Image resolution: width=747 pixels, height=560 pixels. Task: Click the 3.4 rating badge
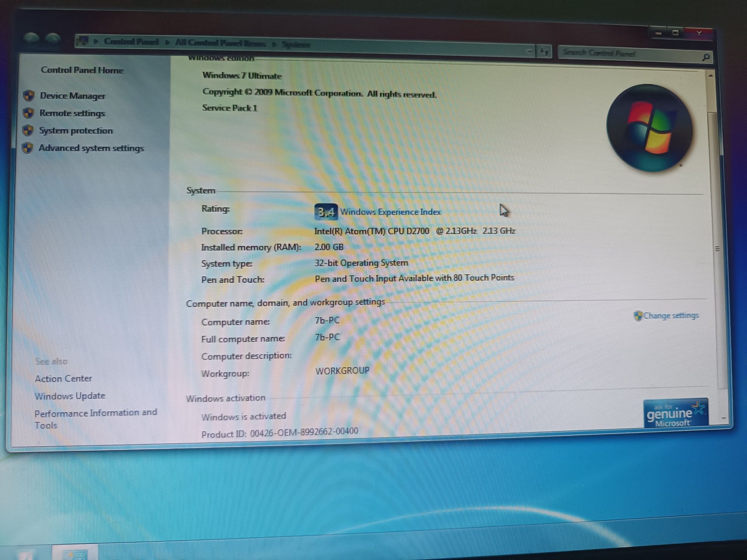point(326,212)
